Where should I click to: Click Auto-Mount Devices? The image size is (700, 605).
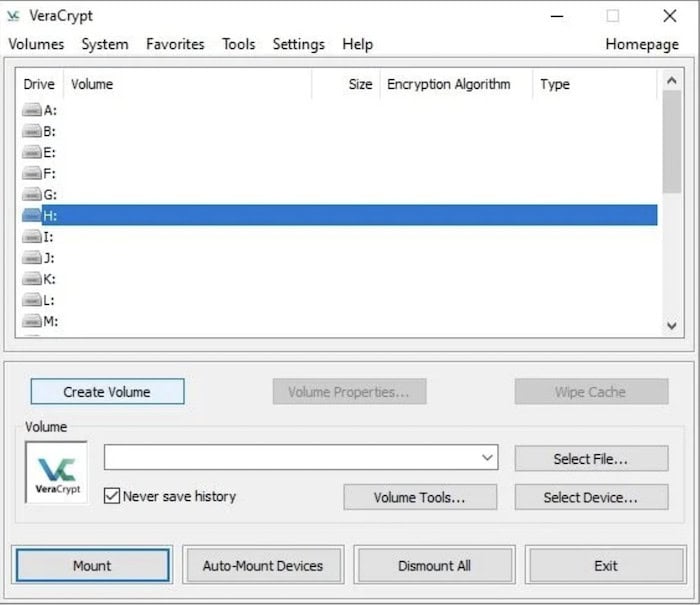(263, 565)
